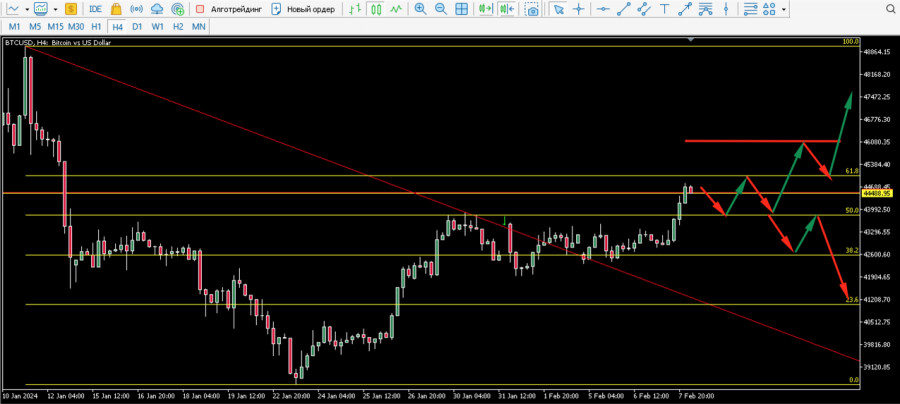Click the current price label 44488.95

tap(878, 194)
